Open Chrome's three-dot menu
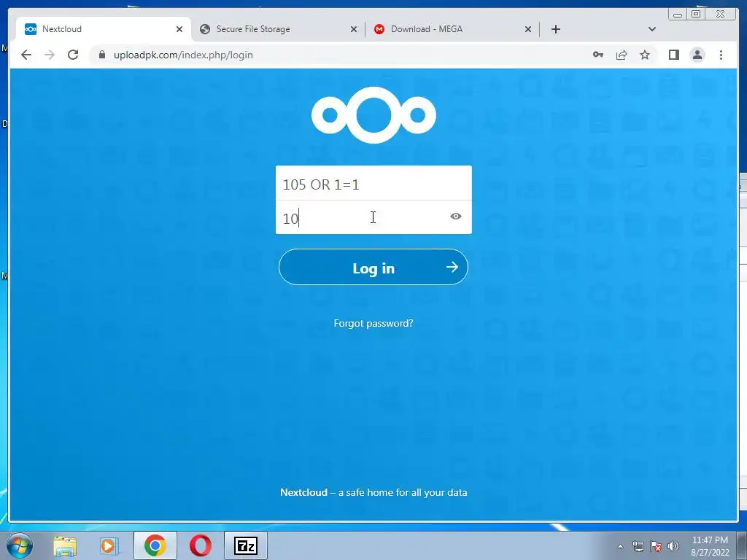The image size is (747, 560). click(721, 55)
